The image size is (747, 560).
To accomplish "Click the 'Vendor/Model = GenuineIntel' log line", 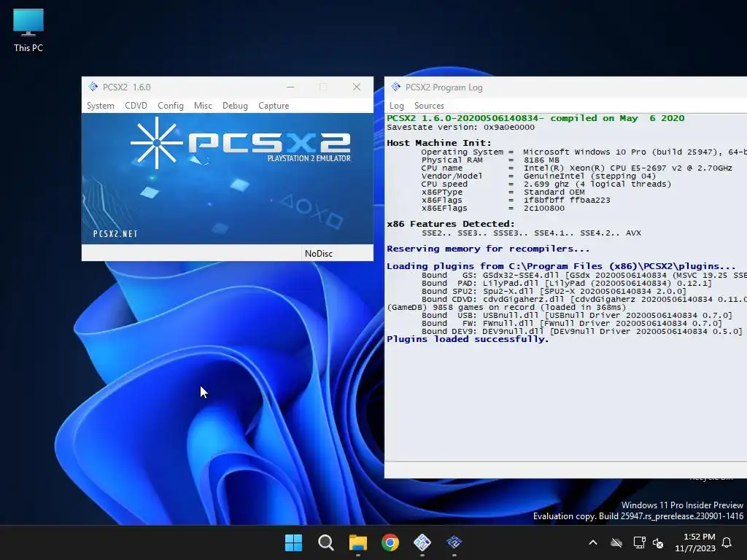I will [538, 176].
